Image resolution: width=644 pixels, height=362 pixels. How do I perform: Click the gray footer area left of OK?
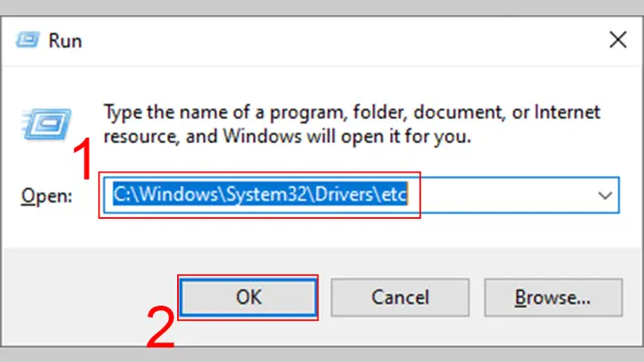coord(89,297)
